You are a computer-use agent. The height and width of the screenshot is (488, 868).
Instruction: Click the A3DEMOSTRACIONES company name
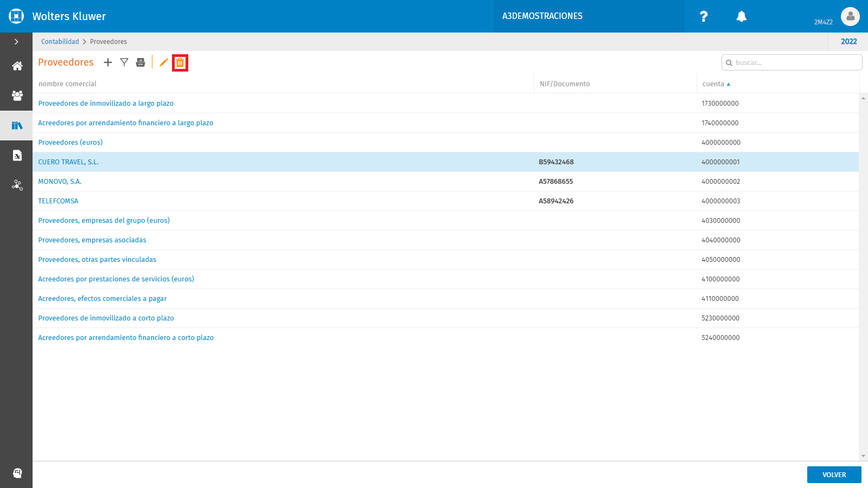click(x=542, y=16)
